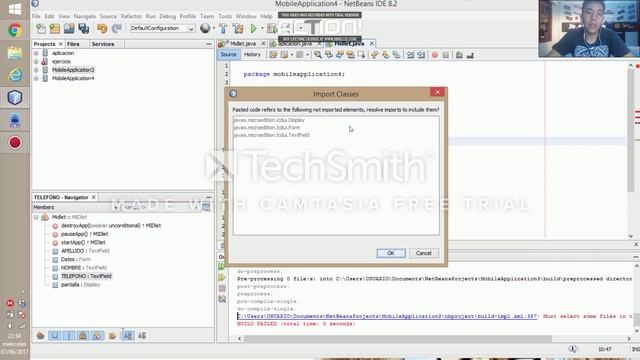The height and width of the screenshot is (360, 640).
Task: Open Windows Start button
Action: 15,9
